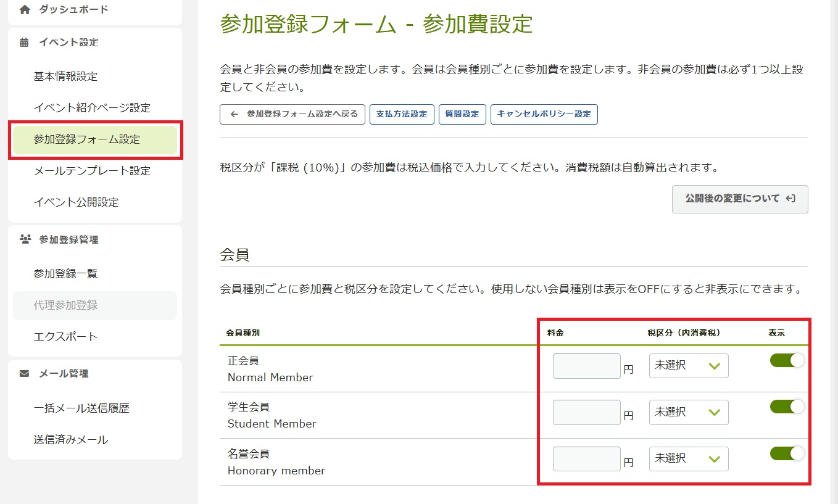Click the home icon beside ダッシュボード
The height and width of the screenshot is (504, 838).
[x=25, y=10]
